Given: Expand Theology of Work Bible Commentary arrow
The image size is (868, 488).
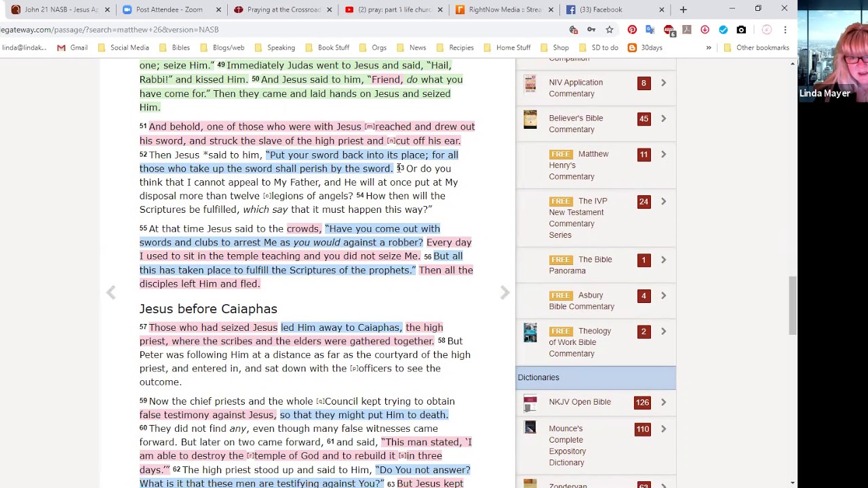Looking at the screenshot, I should pos(663,331).
